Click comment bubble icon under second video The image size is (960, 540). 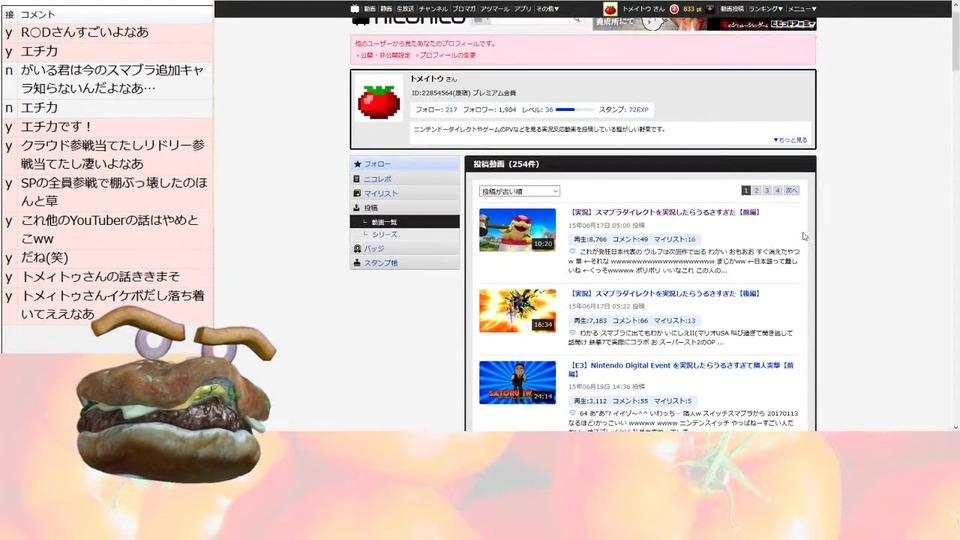click(572, 332)
